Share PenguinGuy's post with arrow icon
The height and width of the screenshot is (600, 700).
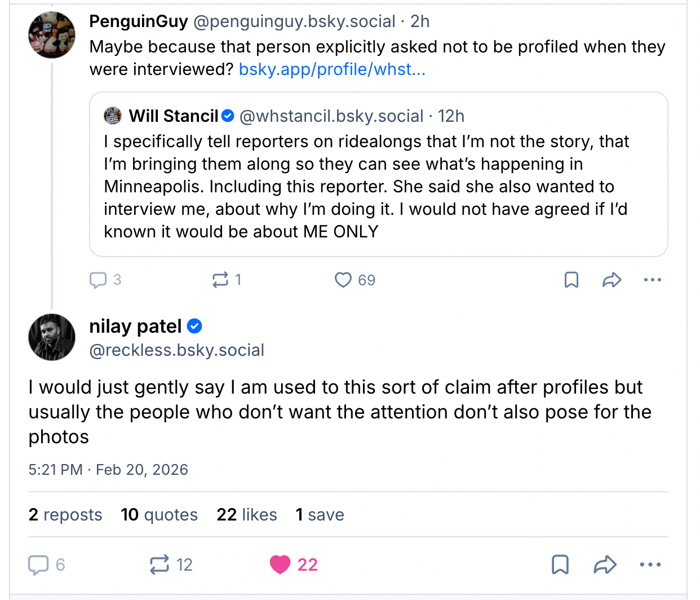[x=612, y=280]
